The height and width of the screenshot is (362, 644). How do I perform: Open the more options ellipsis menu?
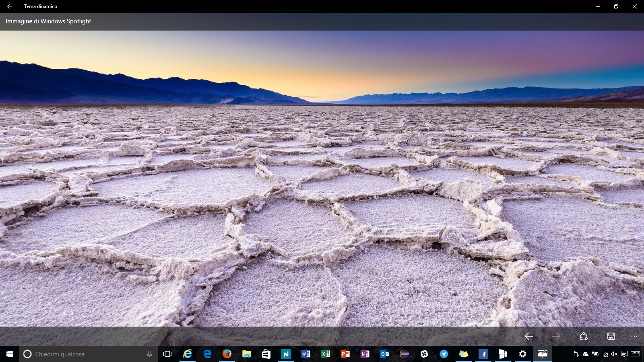[x=634, y=336]
